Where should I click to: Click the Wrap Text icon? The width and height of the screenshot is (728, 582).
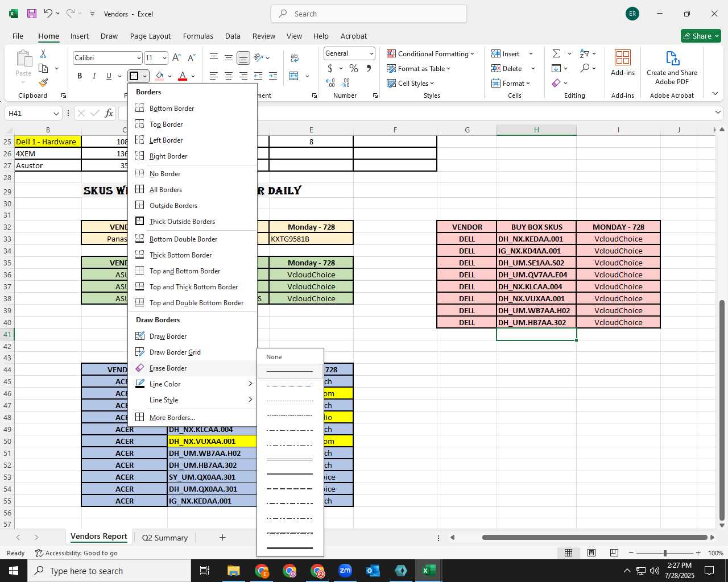point(295,57)
